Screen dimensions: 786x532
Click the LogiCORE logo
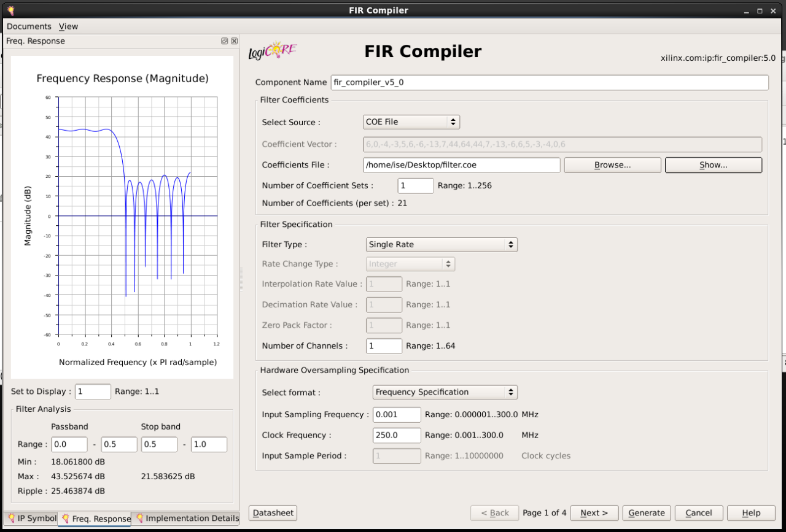coord(272,51)
